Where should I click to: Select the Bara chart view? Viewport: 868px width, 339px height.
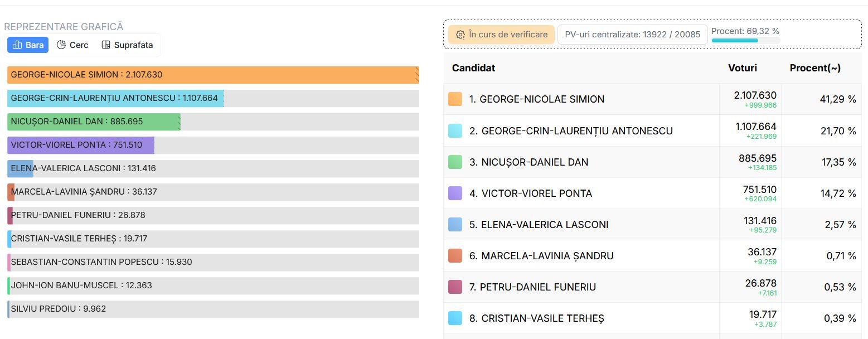(28, 45)
